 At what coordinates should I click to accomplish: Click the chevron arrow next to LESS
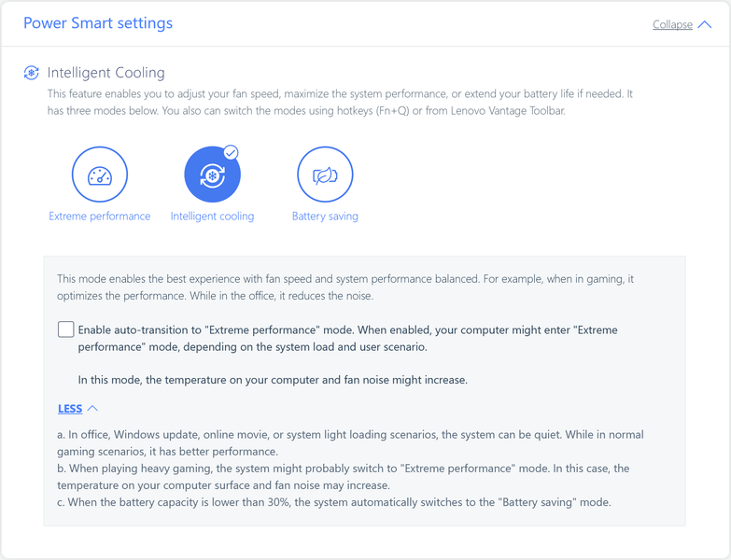click(x=92, y=408)
